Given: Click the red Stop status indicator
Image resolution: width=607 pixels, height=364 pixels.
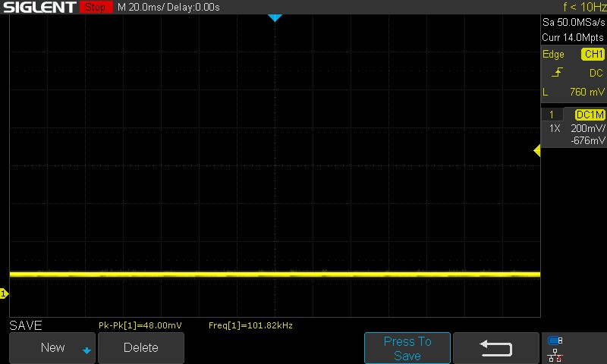Looking at the screenshot, I should click(x=96, y=7).
